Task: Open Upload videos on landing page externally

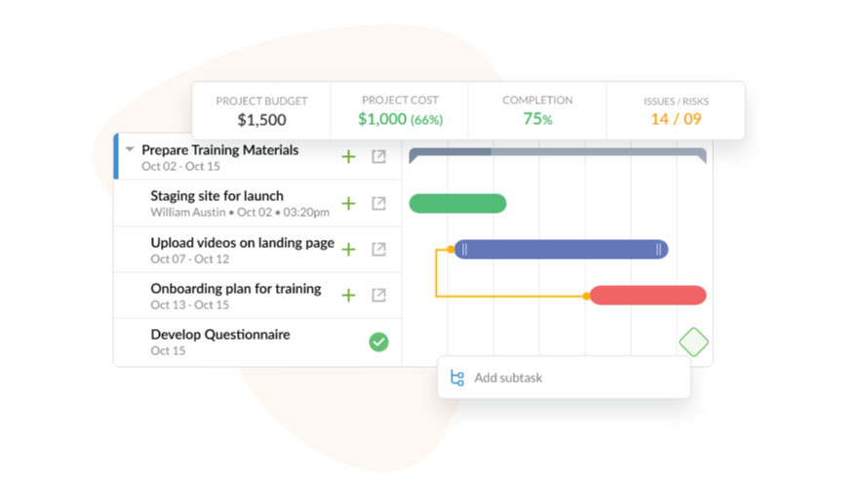Action: 378,250
